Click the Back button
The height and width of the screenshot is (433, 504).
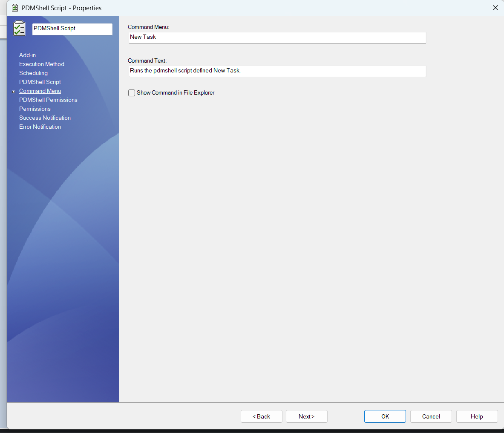click(x=261, y=416)
